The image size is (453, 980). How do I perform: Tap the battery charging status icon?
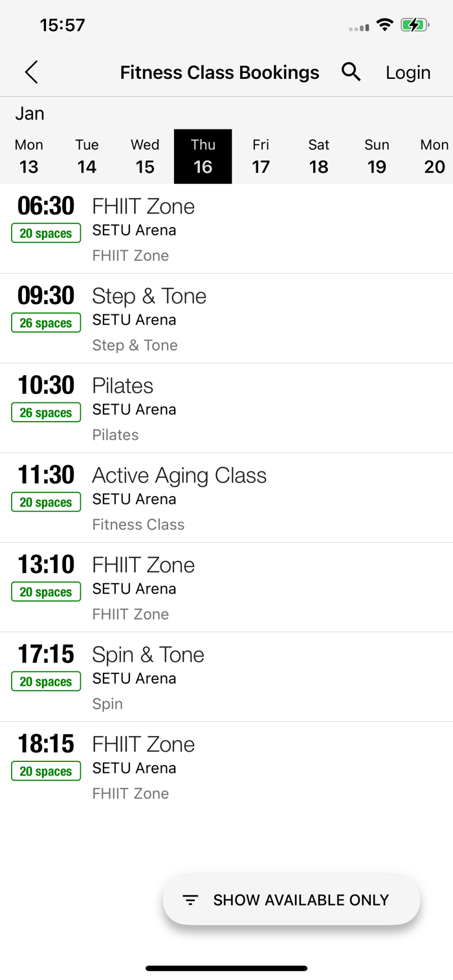[x=414, y=25]
